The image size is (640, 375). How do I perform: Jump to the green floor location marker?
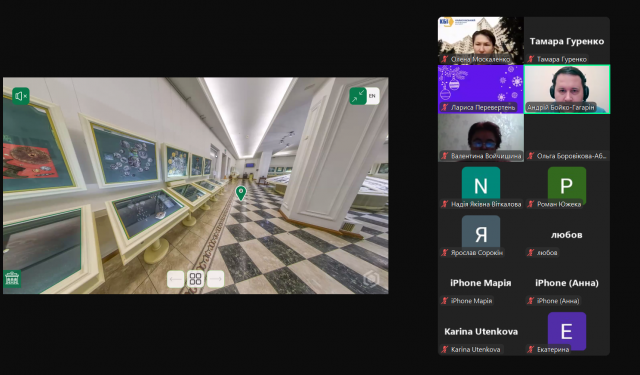[x=241, y=193]
